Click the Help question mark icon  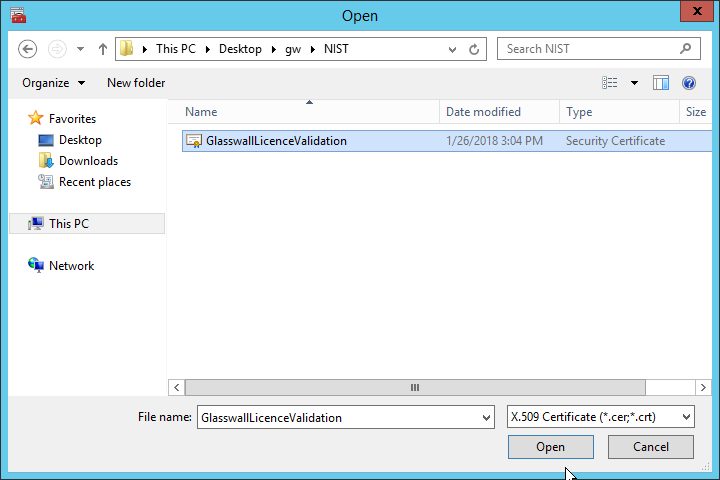tap(689, 83)
